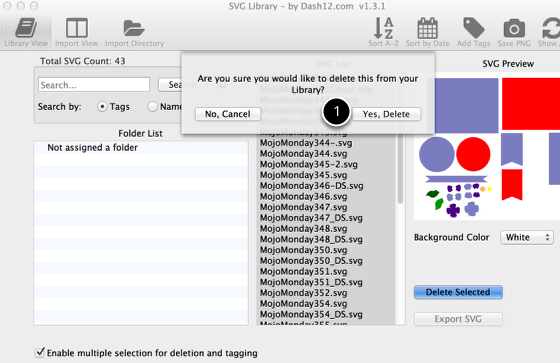Click the Export SVG button
This screenshot has height=363, width=560.
point(458,319)
